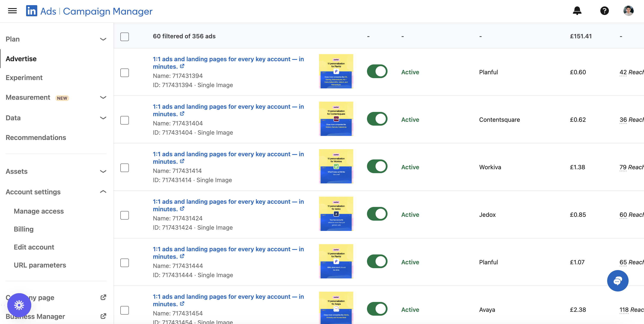
Task: Turn off the Workiva ad toggle
Action: coord(377,166)
